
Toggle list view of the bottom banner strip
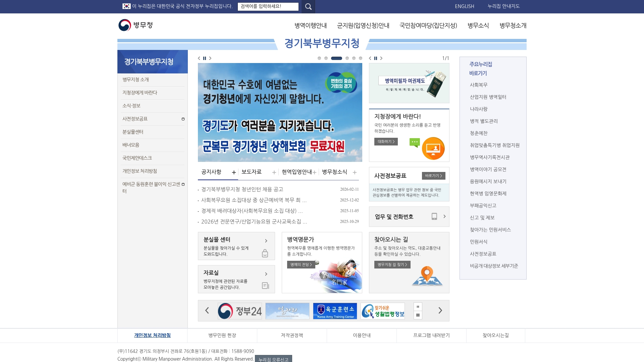tap(418, 315)
